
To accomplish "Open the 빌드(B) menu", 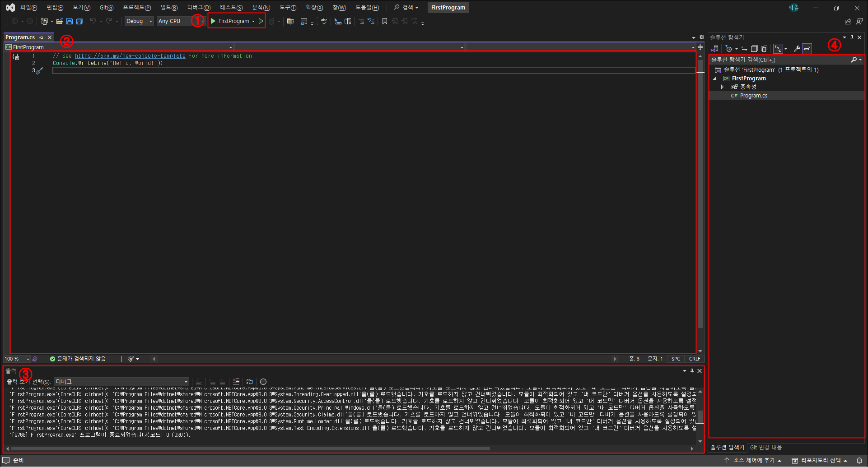I will click(169, 8).
